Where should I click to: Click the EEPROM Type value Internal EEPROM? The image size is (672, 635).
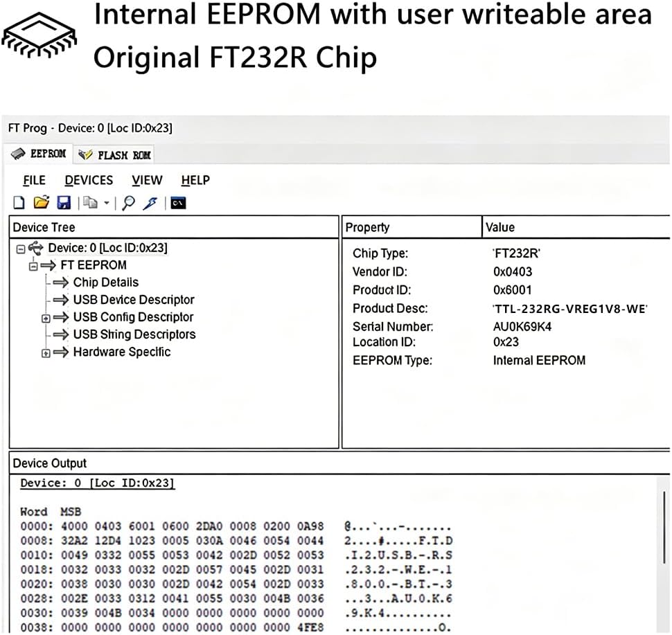[x=539, y=360]
